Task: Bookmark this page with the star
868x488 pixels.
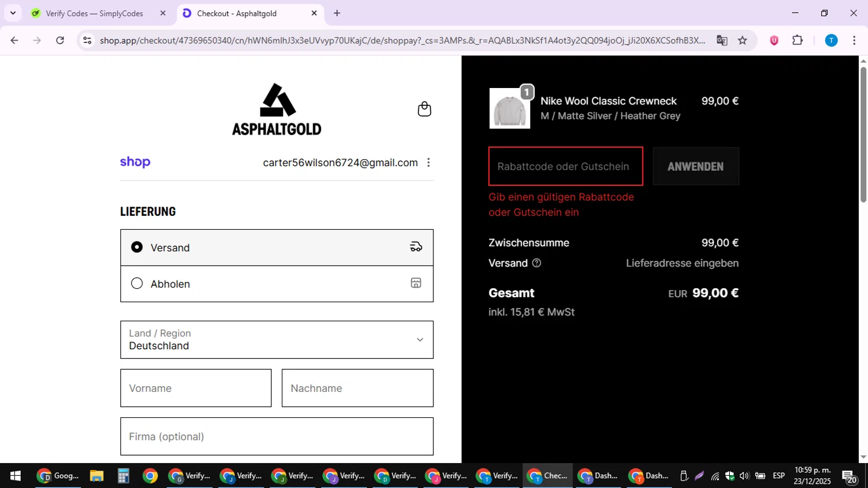Action: pyautogui.click(x=742, y=41)
